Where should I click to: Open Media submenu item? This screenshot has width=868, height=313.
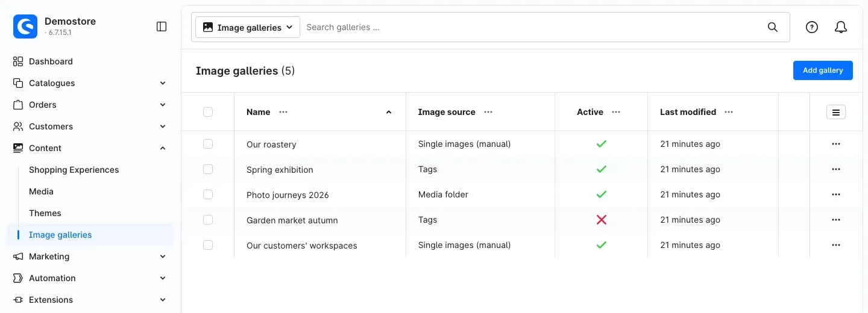point(42,191)
